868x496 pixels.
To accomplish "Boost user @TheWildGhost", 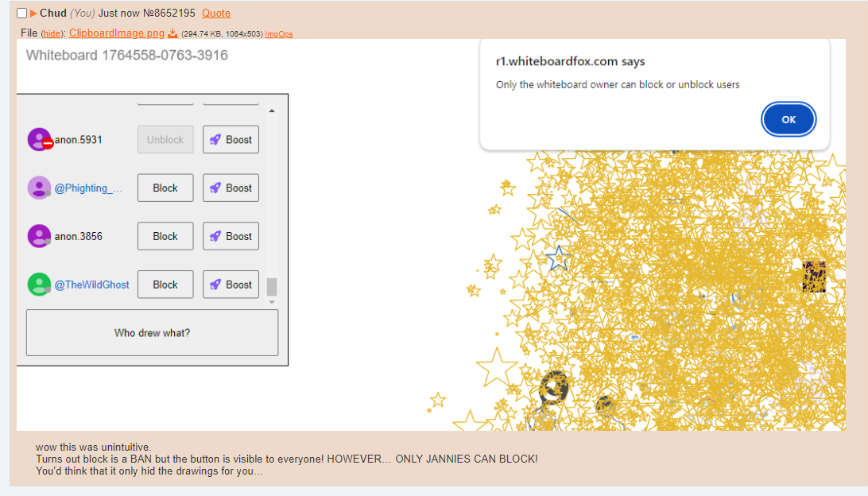I will tap(231, 285).
